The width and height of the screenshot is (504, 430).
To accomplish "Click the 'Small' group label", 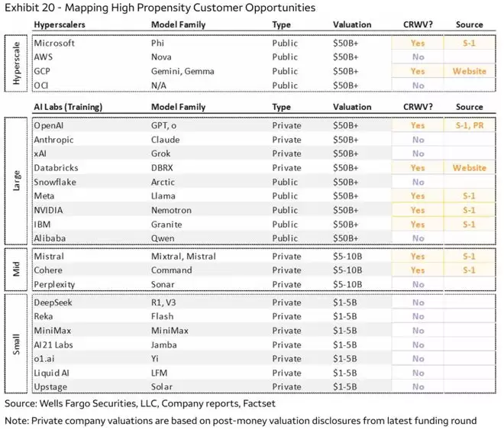I will click(16, 344).
